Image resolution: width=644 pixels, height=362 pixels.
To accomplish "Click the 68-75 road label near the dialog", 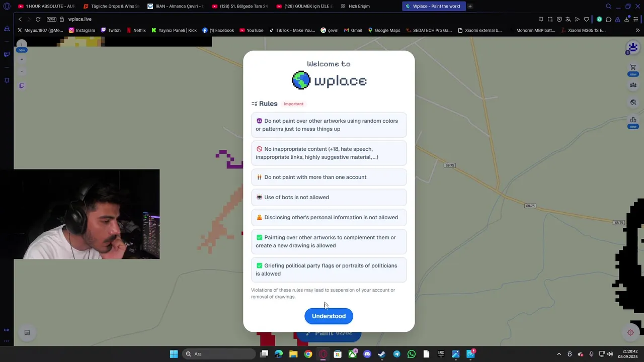I will click(449, 165).
